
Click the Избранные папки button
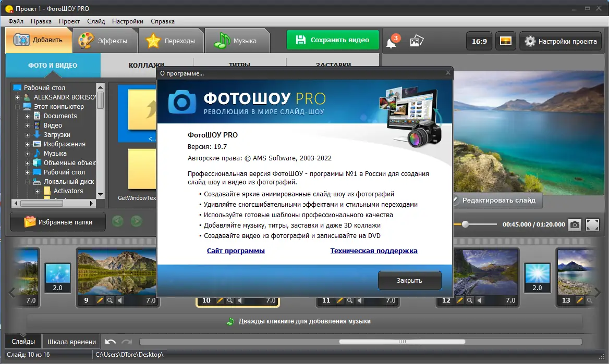pyautogui.click(x=58, y=222)
